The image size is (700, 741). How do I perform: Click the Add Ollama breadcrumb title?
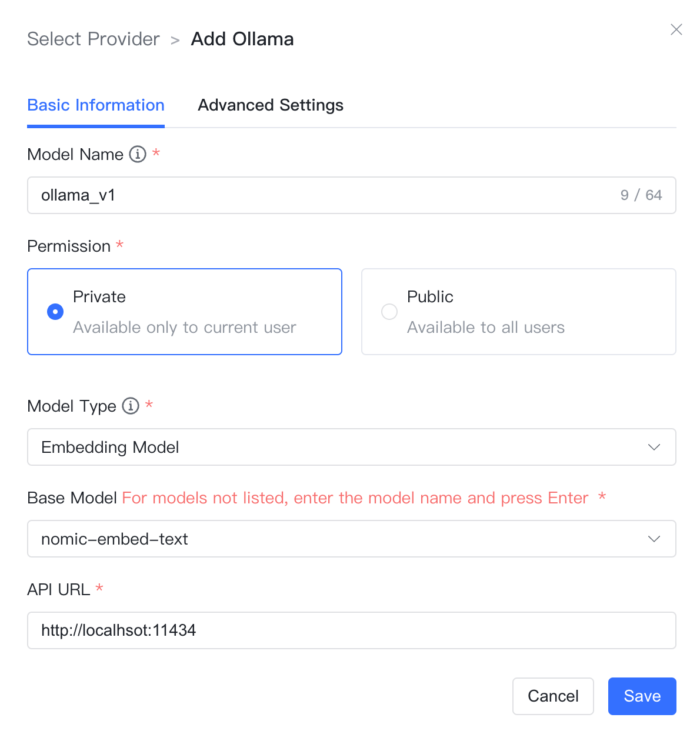[x=242, y=39]
